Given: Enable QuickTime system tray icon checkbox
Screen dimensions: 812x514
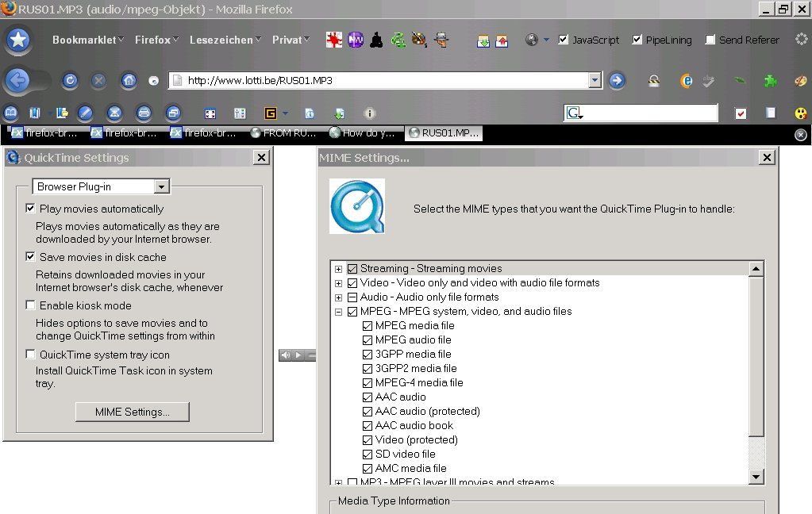Looking at the screenshot, I should [30, 354].
